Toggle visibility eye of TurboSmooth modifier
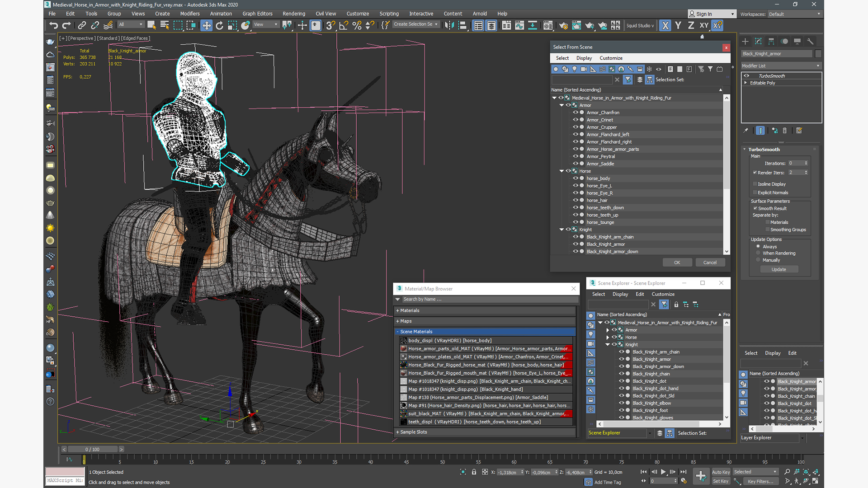Image resolution: width=868 pixels, height=488 pixels. point(747,76)
